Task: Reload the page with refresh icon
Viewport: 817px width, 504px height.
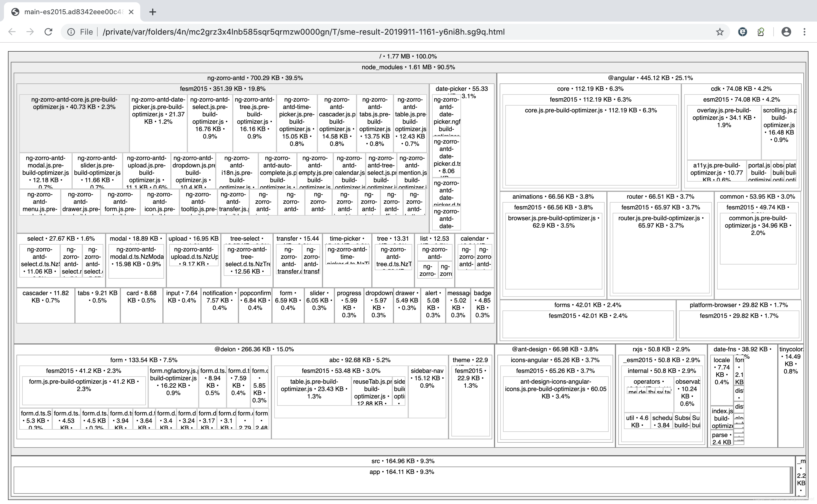Action: coord(48,32)
